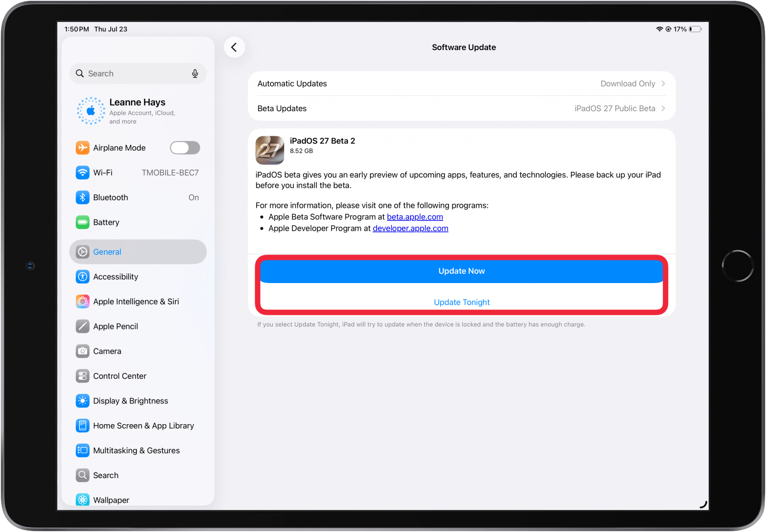Open Accessibility settings

[138, 277]
